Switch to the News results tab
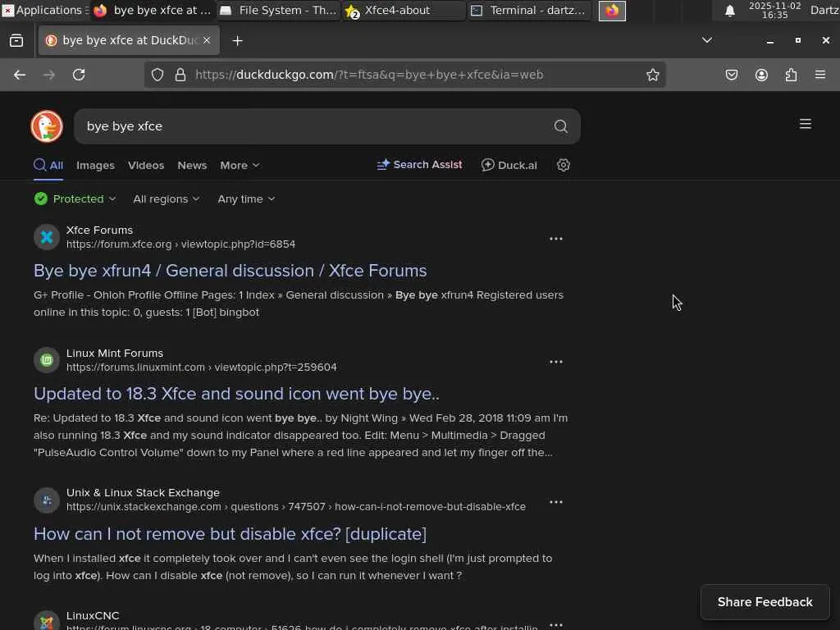 click(x=192, y=165)
